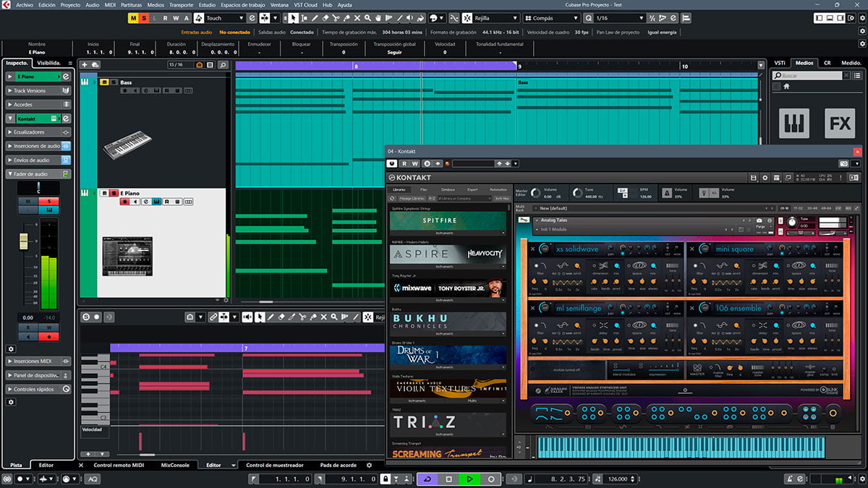Open the Espacios de trabajo menu
Screen dimensions: 868x488
tap(243, 4)
